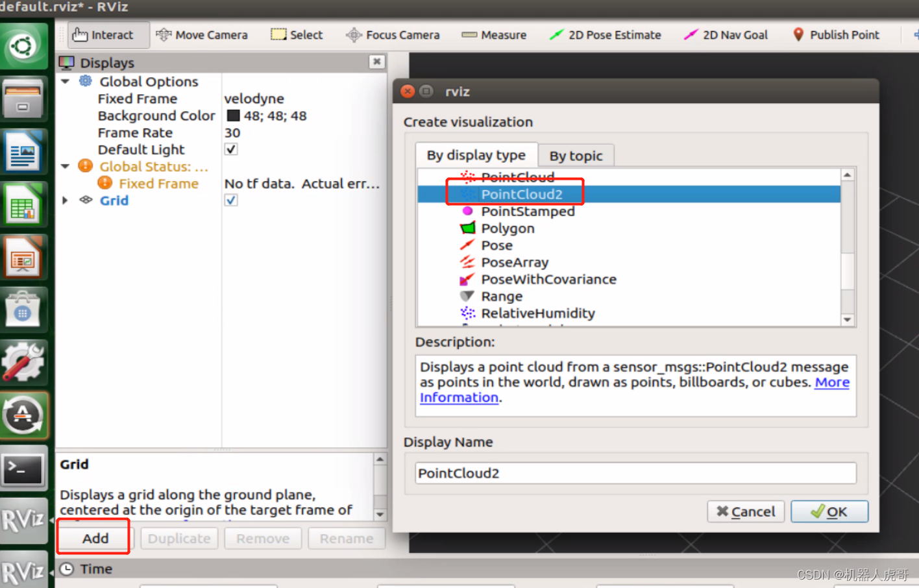
Task: Open the Files manager dock icon
Action: [24, 99]
